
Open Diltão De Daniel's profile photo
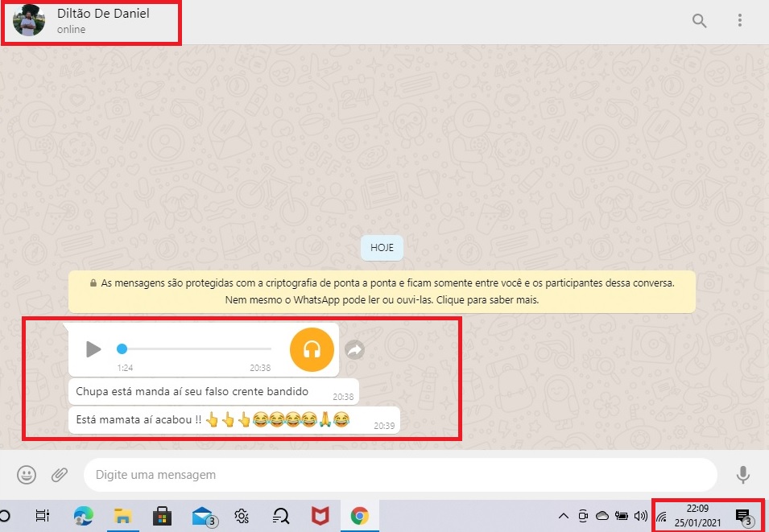28,21
